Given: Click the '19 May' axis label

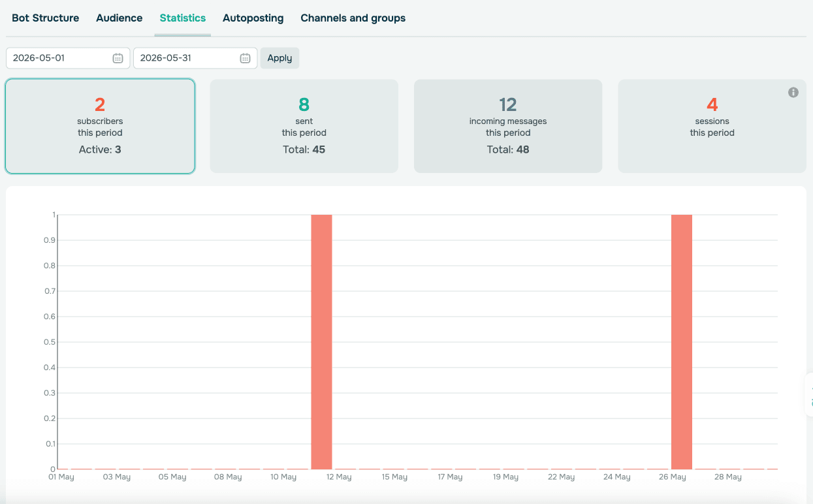Looking at the screenshot, I should tap(506, 477).
